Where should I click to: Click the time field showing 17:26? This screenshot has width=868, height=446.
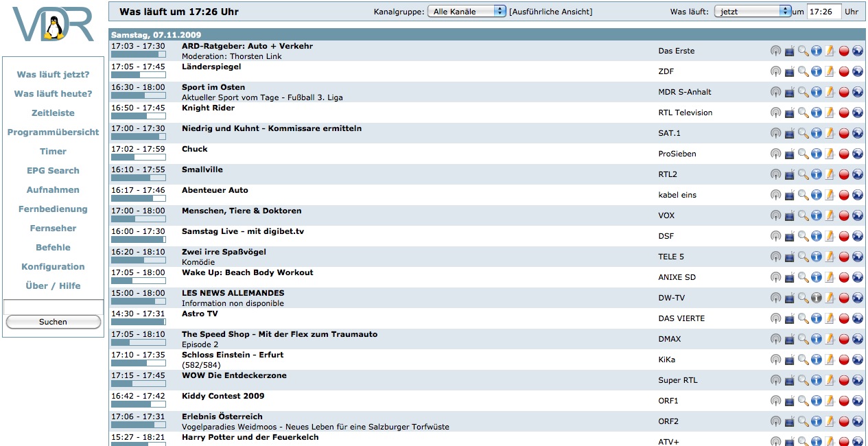click(x=824, y=12)
